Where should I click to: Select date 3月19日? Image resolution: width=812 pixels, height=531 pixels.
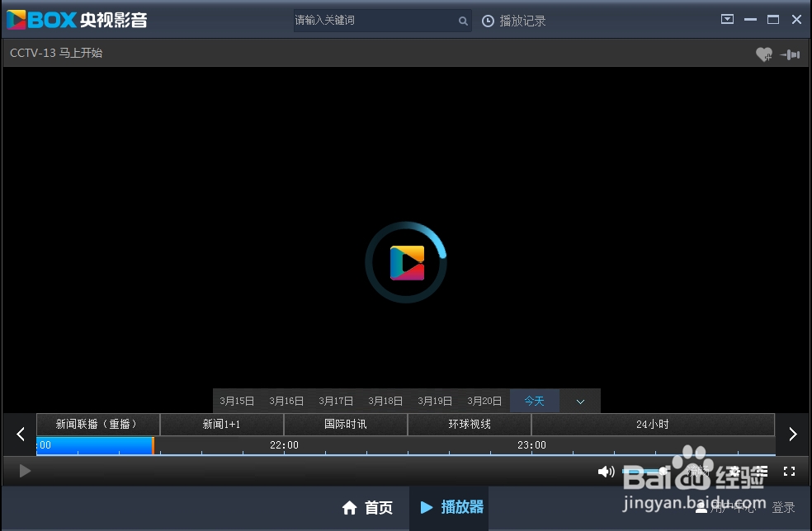coord(435,401)
